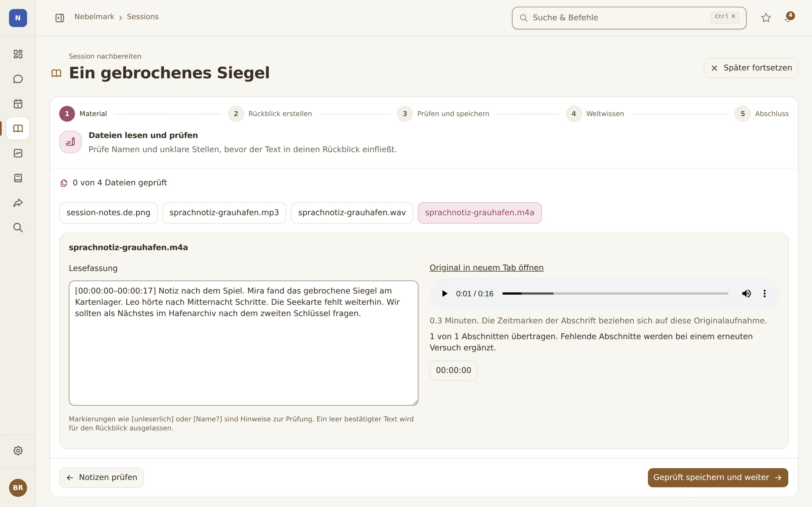Viewport: 812px width, 507px height.
Task: Seek within the audio progress slider
Action: click(x=615, y=294)
